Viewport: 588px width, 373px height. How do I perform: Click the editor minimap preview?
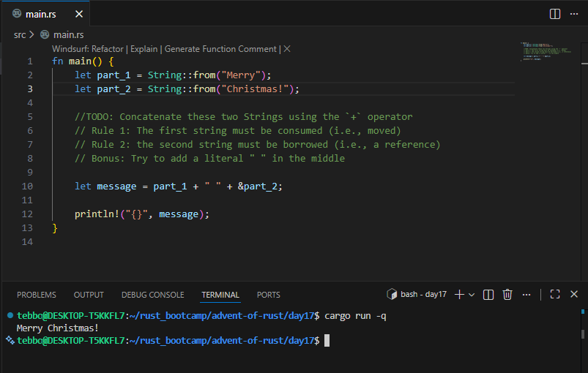[x=546, y=51]
